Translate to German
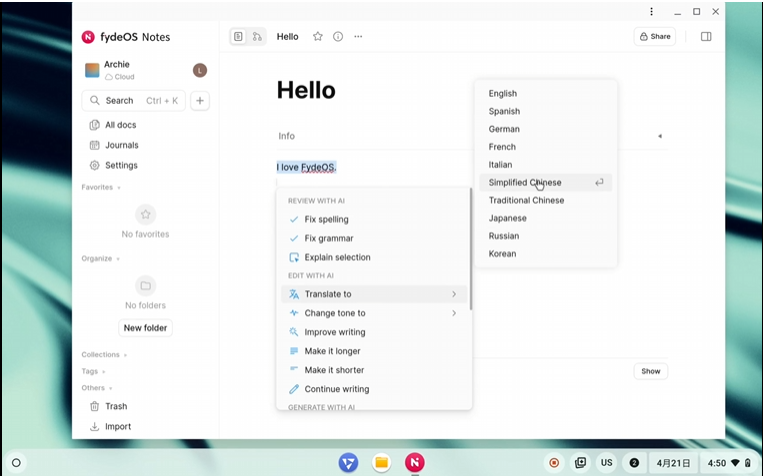 545,129
